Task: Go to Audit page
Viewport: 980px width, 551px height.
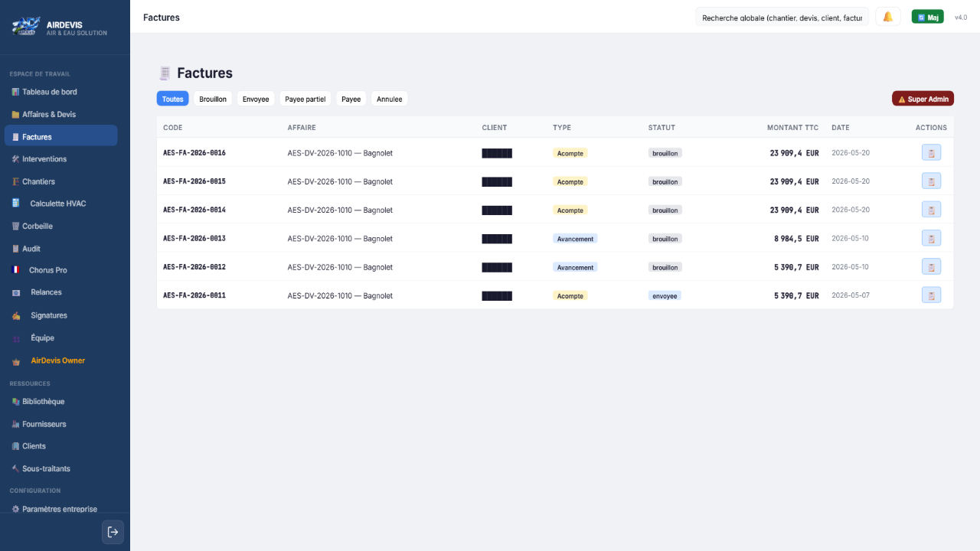Action: click(60, 249)
